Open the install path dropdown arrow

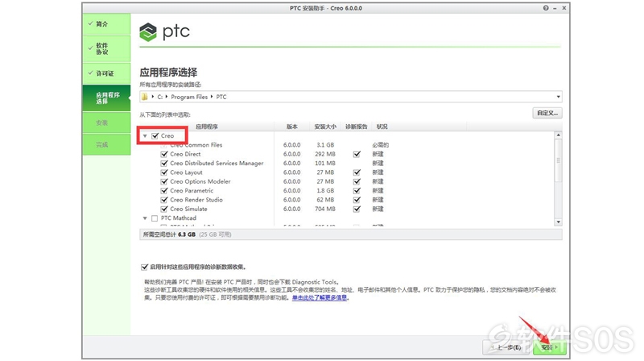558,97
